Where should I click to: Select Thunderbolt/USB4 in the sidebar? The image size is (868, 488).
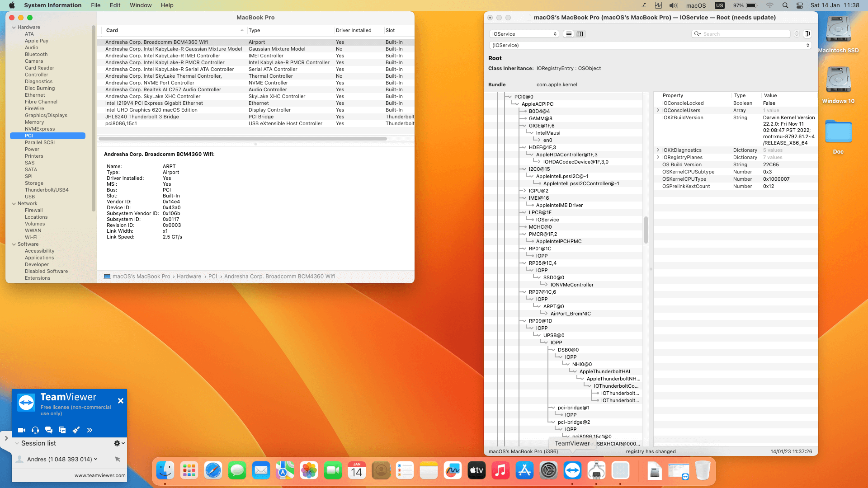(x=47, y=190)
